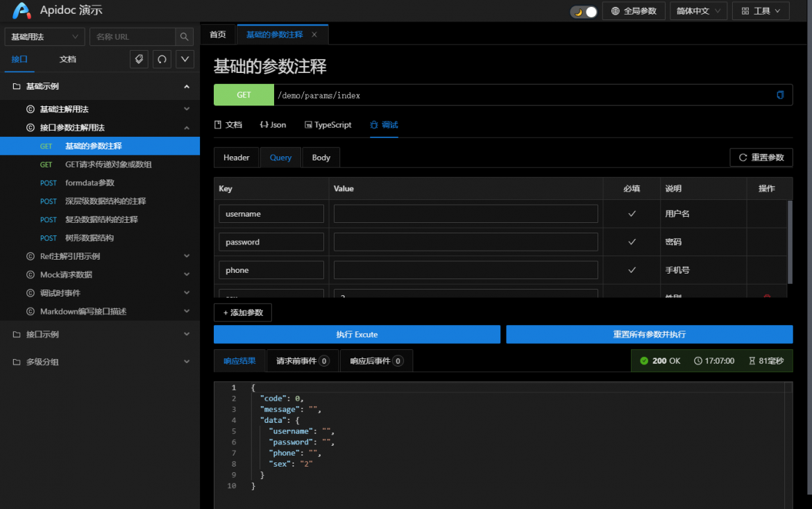
Task: Switch to Query parameters tab
Action: (280, 158)
